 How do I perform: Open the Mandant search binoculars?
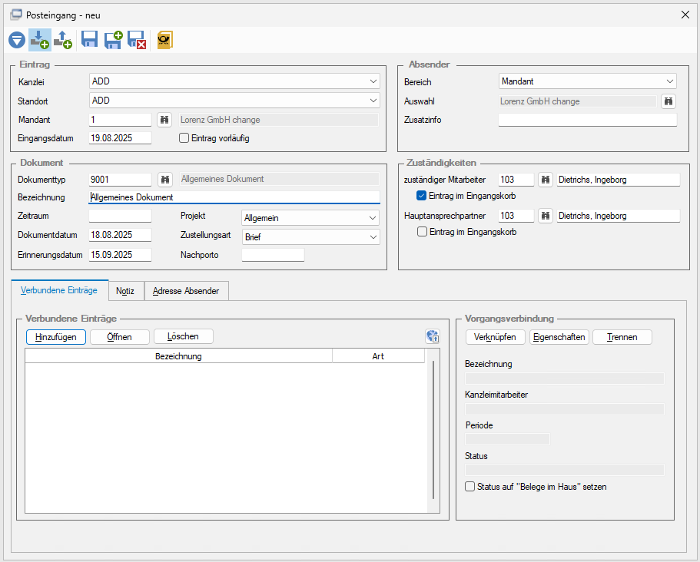coord(165,120)
